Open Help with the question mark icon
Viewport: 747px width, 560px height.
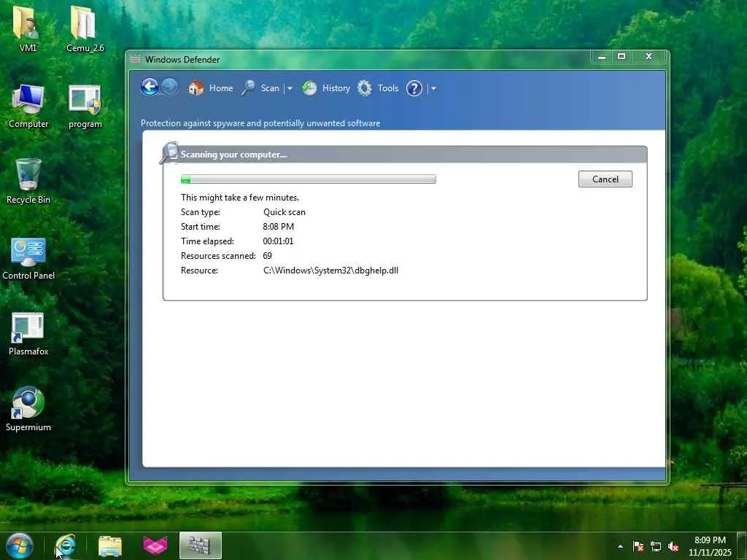pyautogui.click(x=414, y=88)
